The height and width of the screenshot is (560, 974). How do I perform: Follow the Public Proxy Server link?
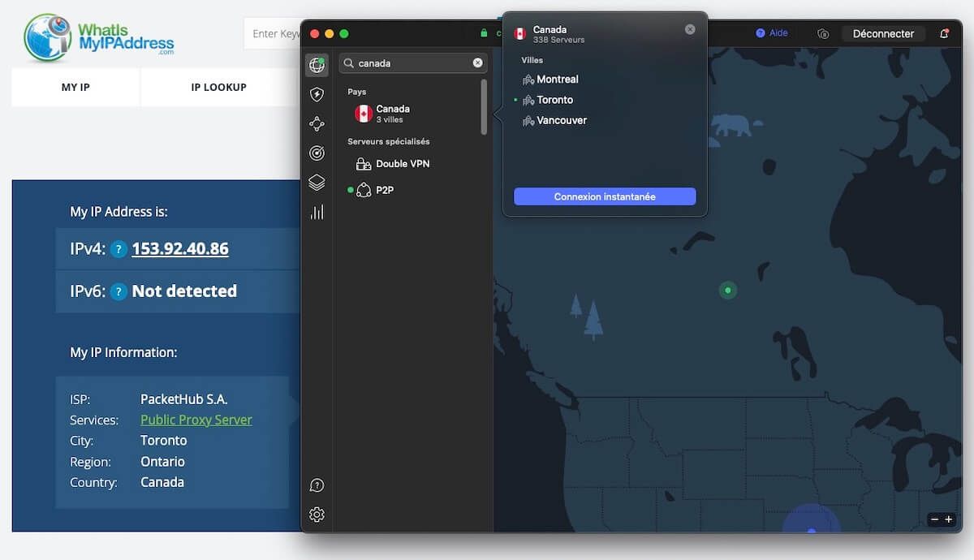coord(196,420)
